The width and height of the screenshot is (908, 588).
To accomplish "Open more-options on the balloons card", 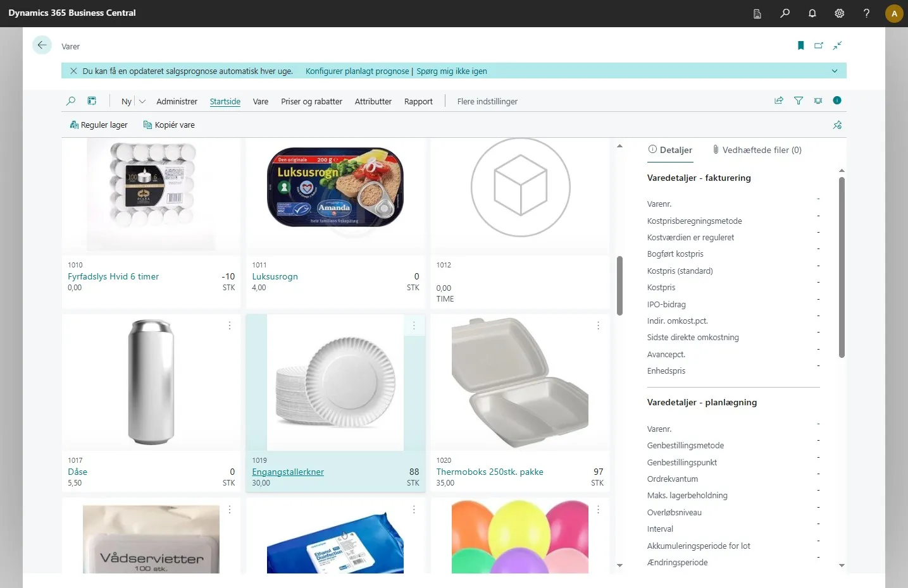I will [x=598, y=510].
